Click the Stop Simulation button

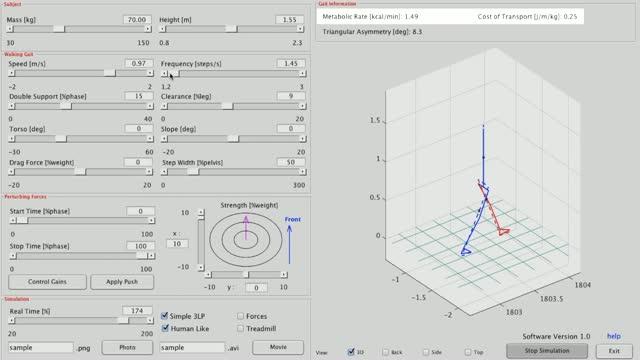pyautogui.click(x=547, y=351)
